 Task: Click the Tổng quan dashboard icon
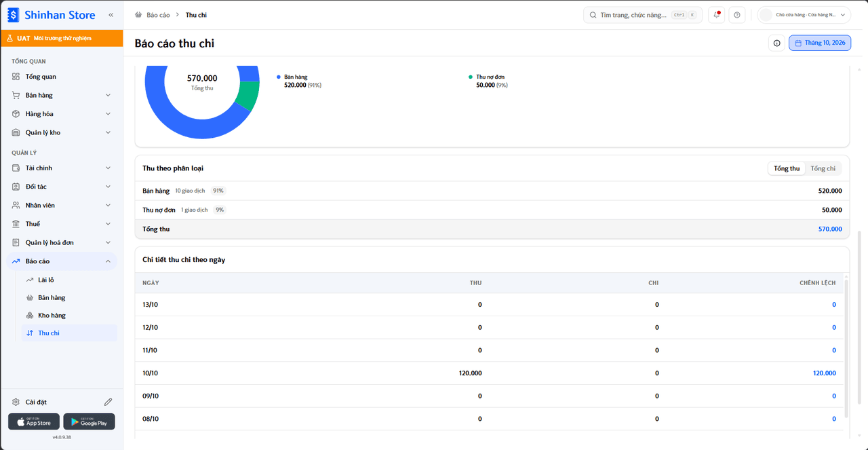(16, 77)
